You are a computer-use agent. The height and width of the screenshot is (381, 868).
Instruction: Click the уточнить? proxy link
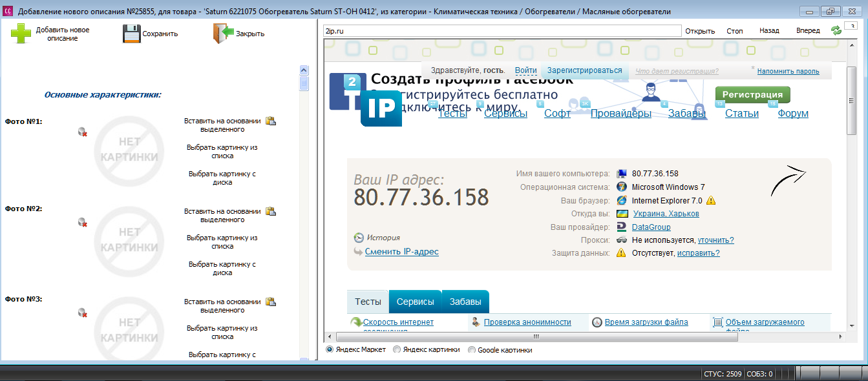coord(715,240)
